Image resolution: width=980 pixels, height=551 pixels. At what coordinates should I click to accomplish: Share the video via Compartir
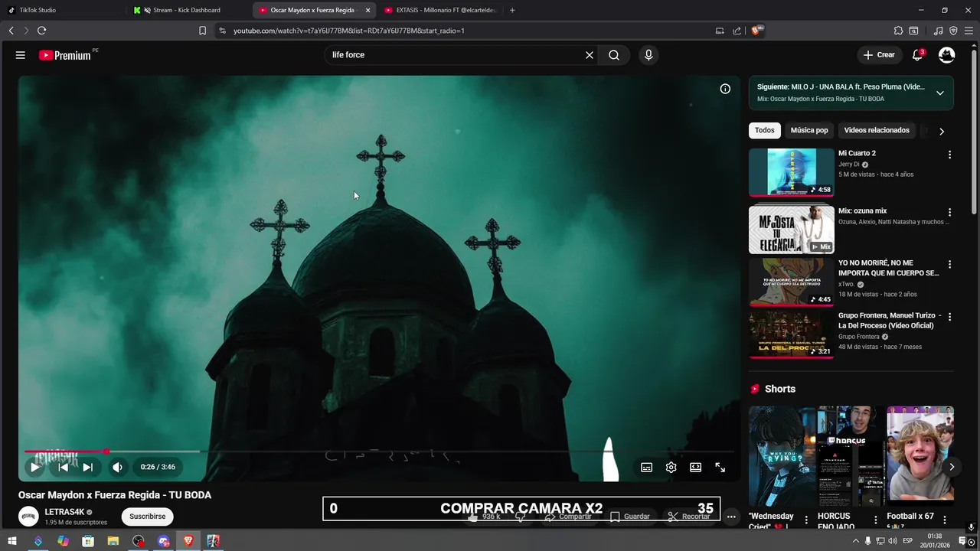pyautogui.click(x=568, y=517)
